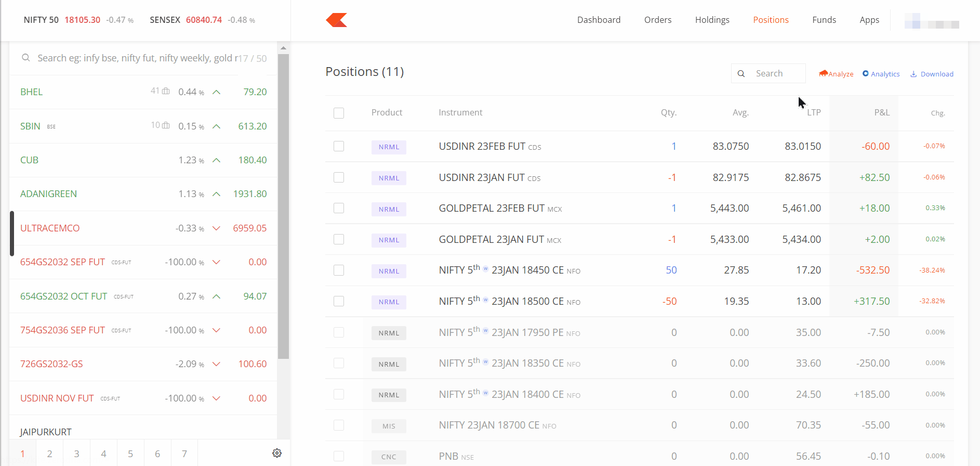
Task: Click weekly icon on NIFTY 18450 CE
Action: pos(486,269)
